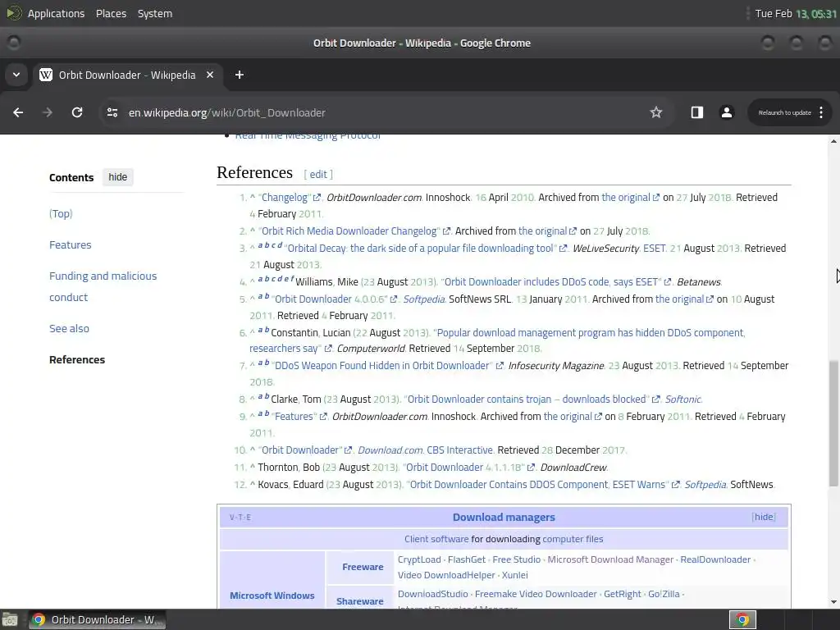Click Orbit Downloader taskbar window button
This screenshot has width=840, height=630.
[98, 620]
